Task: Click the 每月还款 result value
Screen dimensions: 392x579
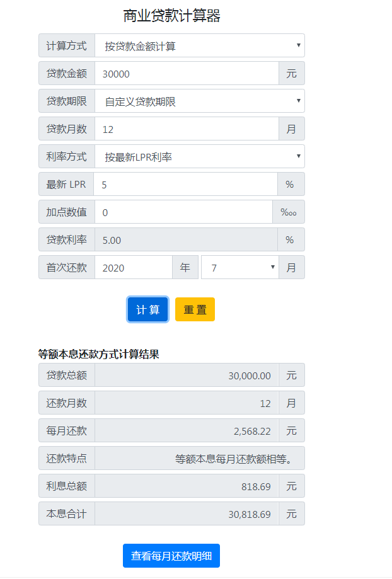Action: tap(187, 431)
